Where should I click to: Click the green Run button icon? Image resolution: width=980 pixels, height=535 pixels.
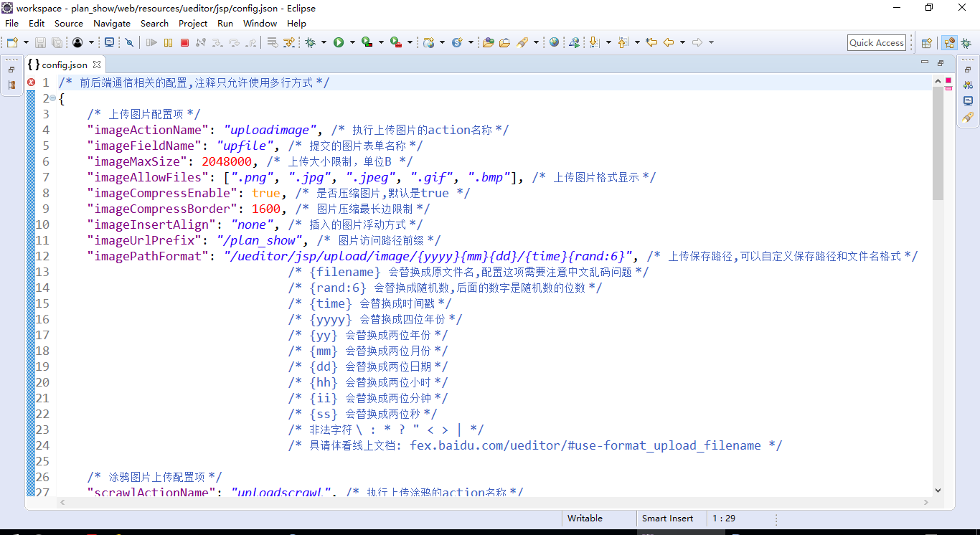[339, 42]
